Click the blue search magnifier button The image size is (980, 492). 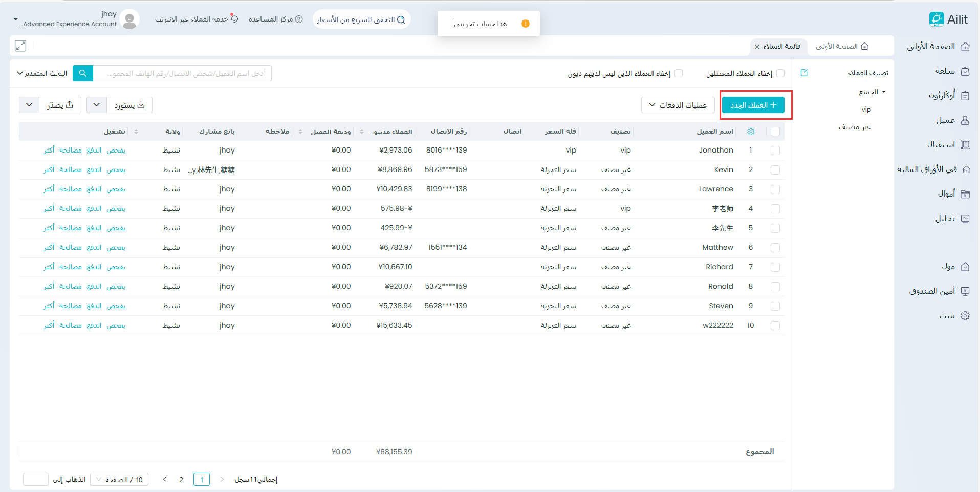tap(83, 73)
